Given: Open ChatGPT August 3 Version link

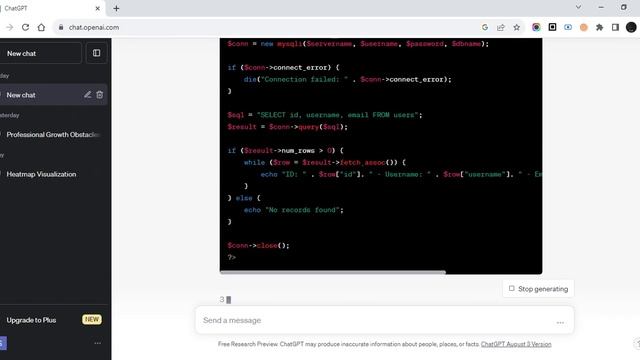Looking at the screenshot, I should [516, 344].
